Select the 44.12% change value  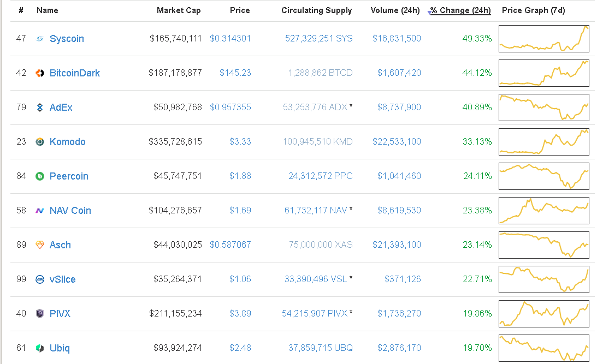coord(477,73)
